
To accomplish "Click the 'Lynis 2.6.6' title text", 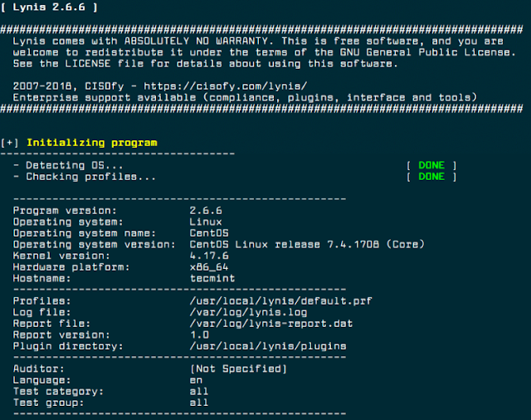I will pyautogui.click(x=49, y=7).
